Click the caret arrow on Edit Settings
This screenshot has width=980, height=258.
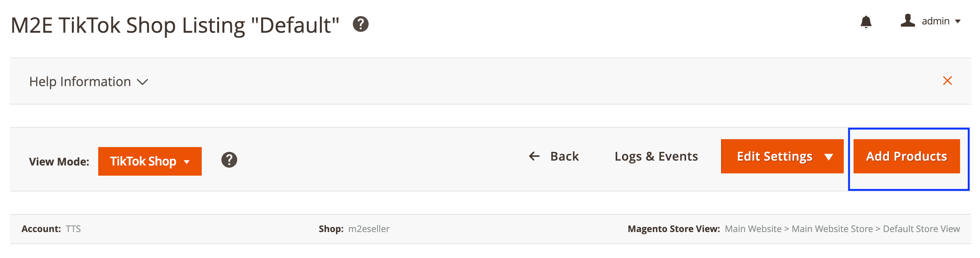(829, 156)
